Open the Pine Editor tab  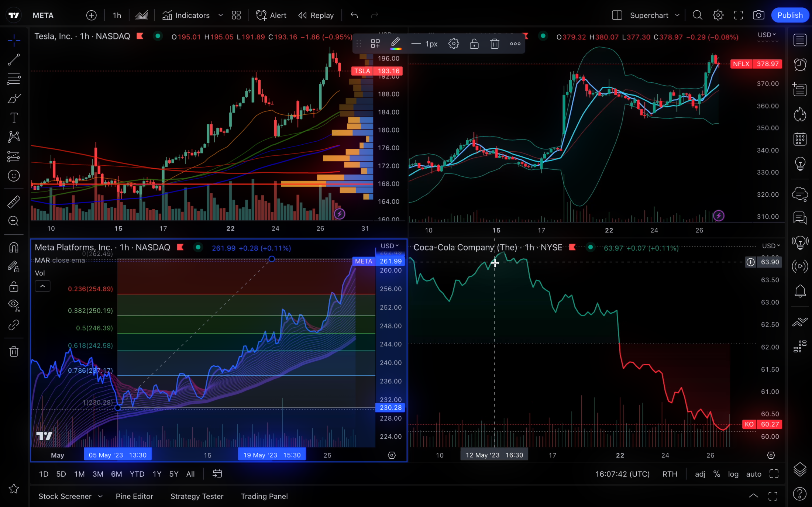[x=134, y=496]
